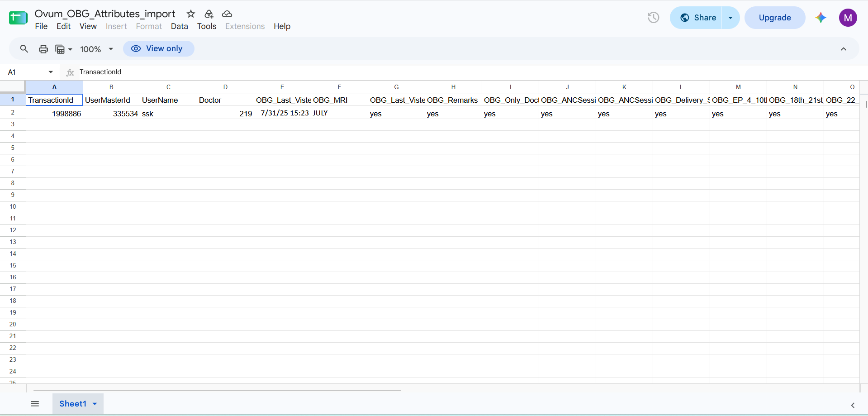Open the account profile avatar M

[848, 18]
